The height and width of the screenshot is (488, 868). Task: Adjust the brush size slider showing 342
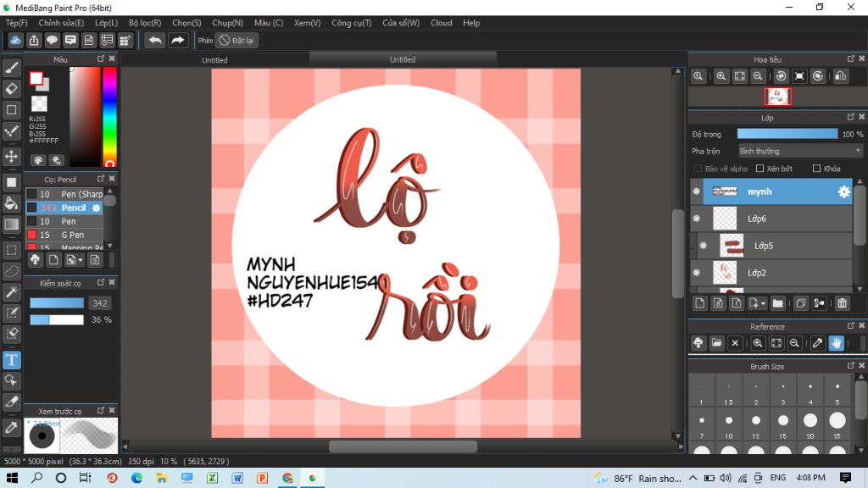(57, 303)
